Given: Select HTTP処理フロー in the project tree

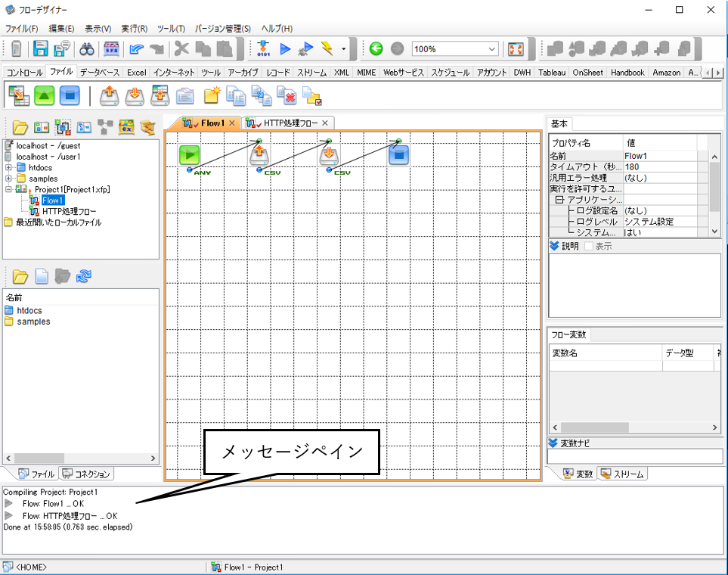Looking at the screenshot, I should click(70, 211).
